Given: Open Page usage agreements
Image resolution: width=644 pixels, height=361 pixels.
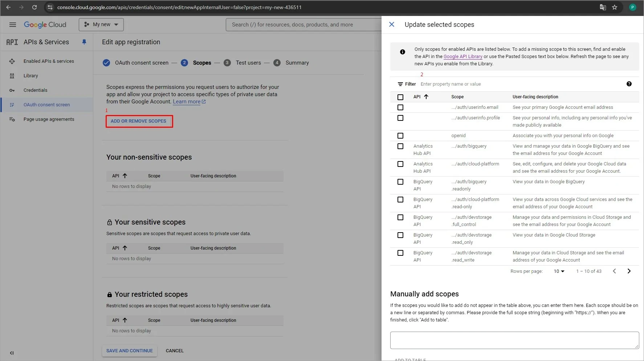Looking at the screenshot, I should [48, 119].
